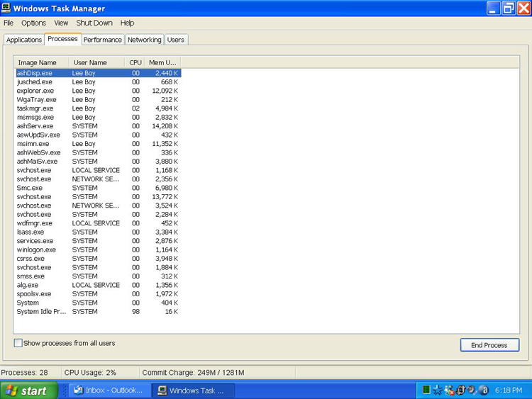
Task: Click the Windows Task taskbar button
Action: point(193,390)
